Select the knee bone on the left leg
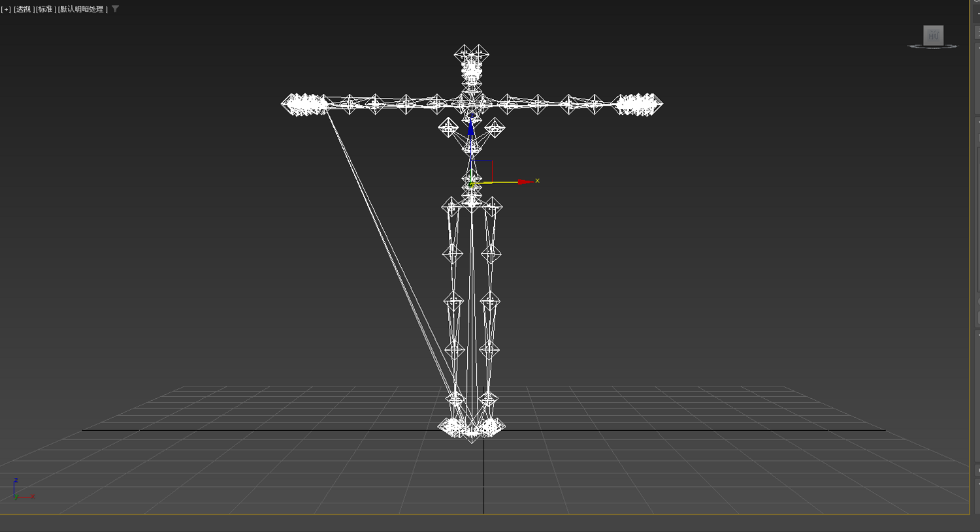 pos(453,301)
